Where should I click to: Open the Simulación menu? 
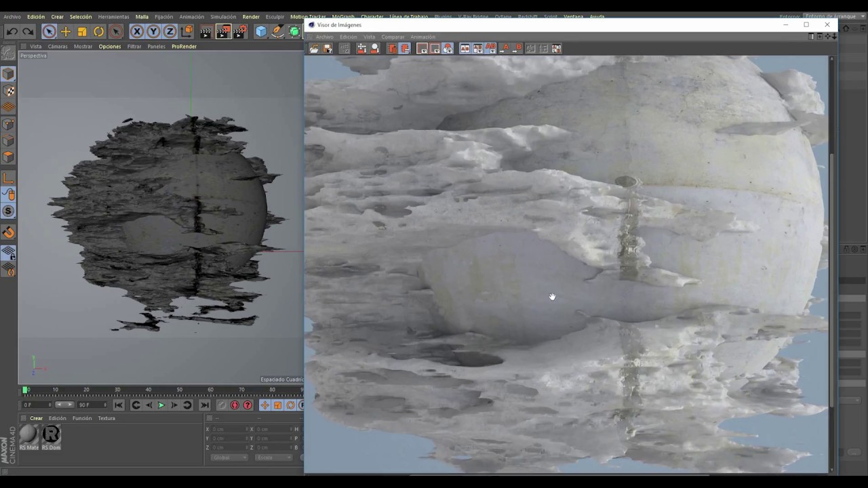pos(223,16)
